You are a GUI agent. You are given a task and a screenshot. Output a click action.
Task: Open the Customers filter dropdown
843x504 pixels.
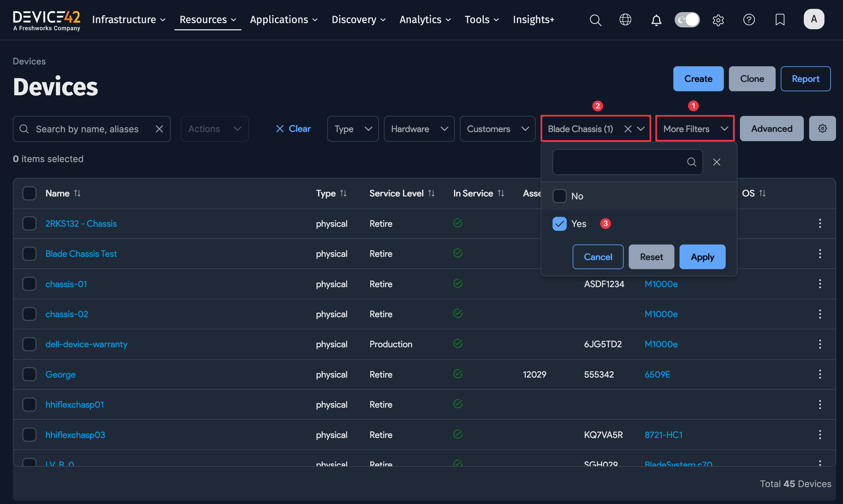pyautogui.click(x=497, y=129)
